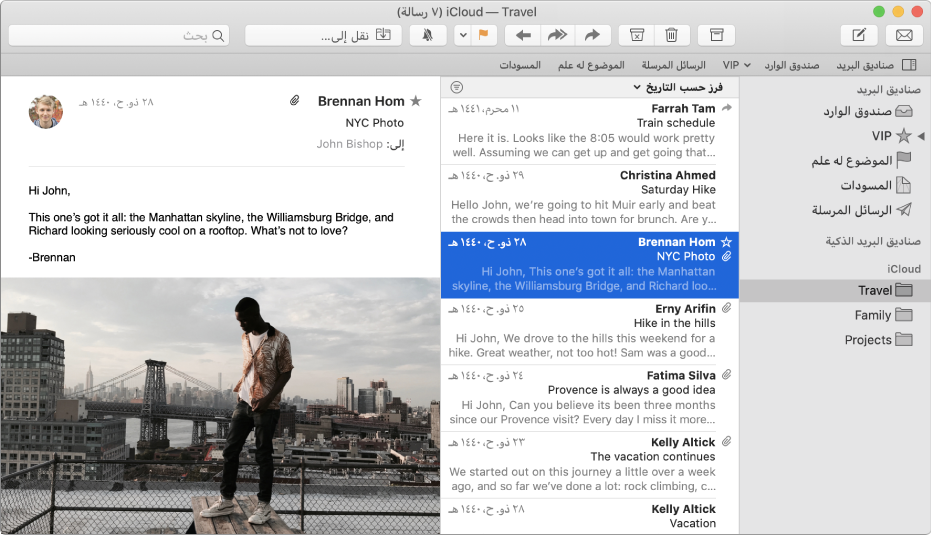
Task: Open the Sent mailbox in the sidebar
Action: pos(835,210)
